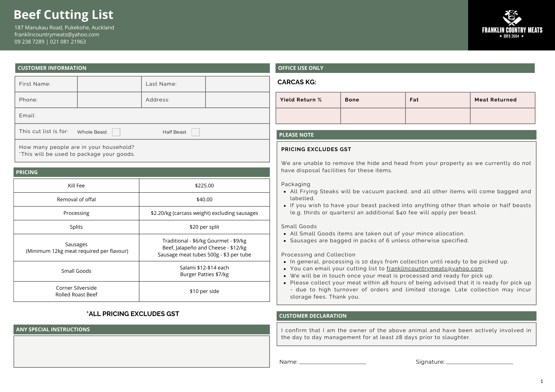Click the $10 per side cell

tap(204, 291)
